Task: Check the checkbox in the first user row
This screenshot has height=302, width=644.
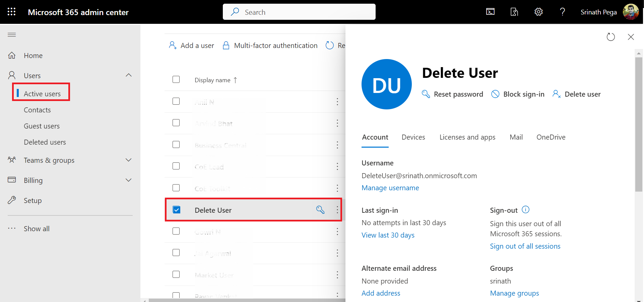Action: [x=176, y=101]
